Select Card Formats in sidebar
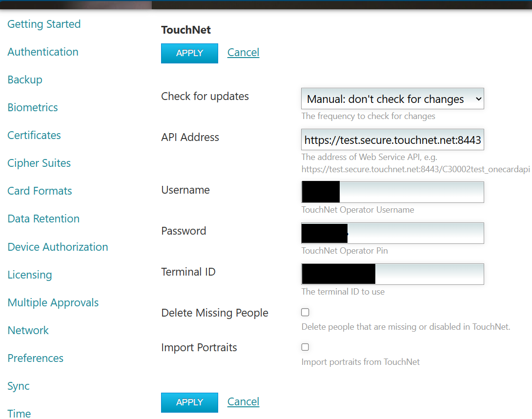The width and height of the screenshot is (532, 419). tap(40, 191)
